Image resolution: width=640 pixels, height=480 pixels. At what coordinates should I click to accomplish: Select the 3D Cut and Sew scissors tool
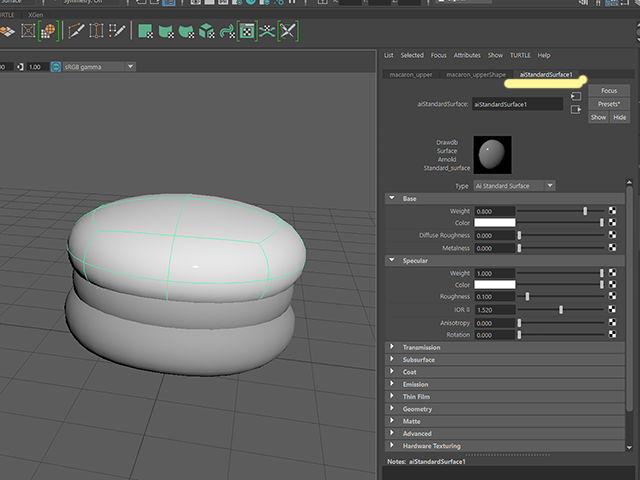[x=287, y=31]
